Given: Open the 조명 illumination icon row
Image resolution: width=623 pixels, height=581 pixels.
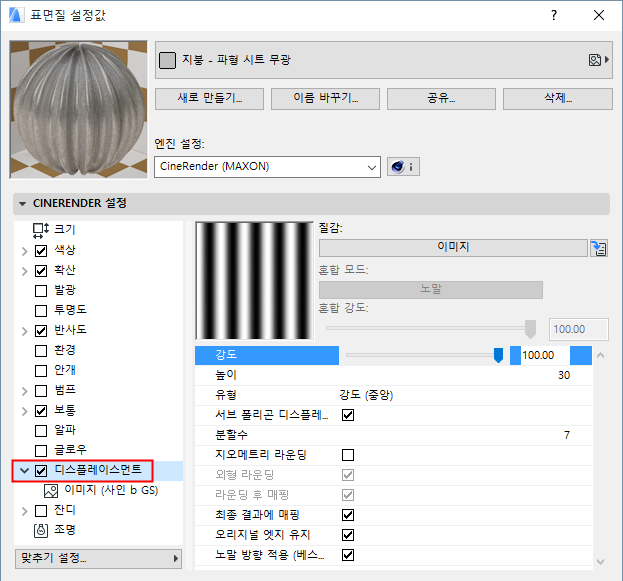Looking at the screenshot, I should coord(41,530).
